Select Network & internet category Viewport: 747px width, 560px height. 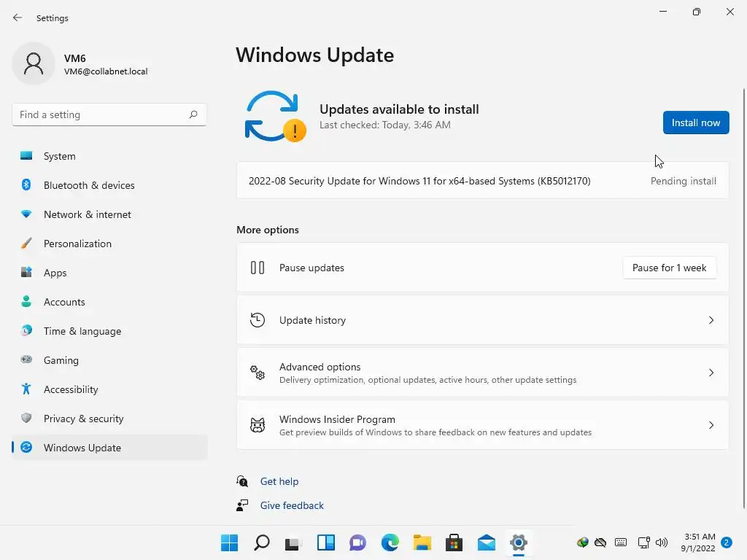click(x=109, y=214)
